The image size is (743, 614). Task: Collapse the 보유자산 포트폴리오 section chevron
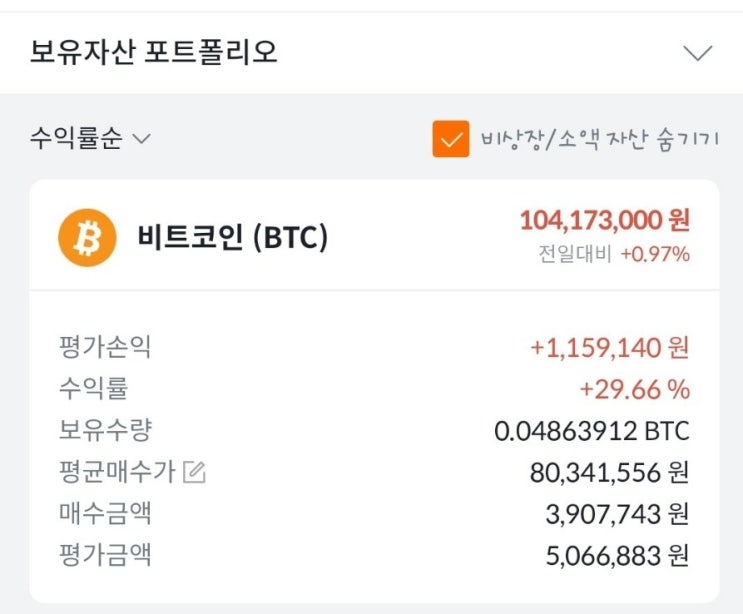pyautogui.click(x=696, y=53)
